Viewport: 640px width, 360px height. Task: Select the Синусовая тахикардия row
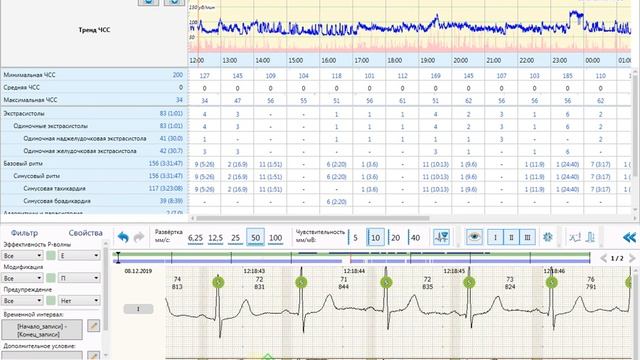point(93,189)
